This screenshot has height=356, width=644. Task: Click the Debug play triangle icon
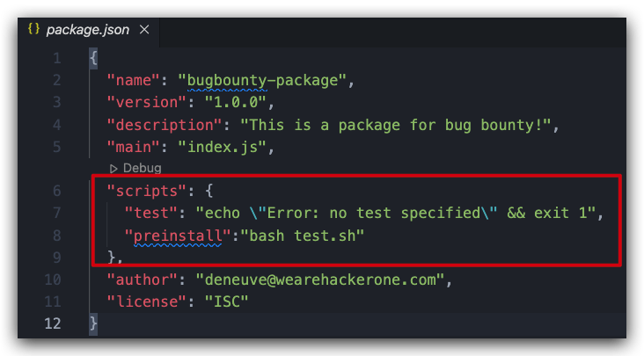coord(113,169)
